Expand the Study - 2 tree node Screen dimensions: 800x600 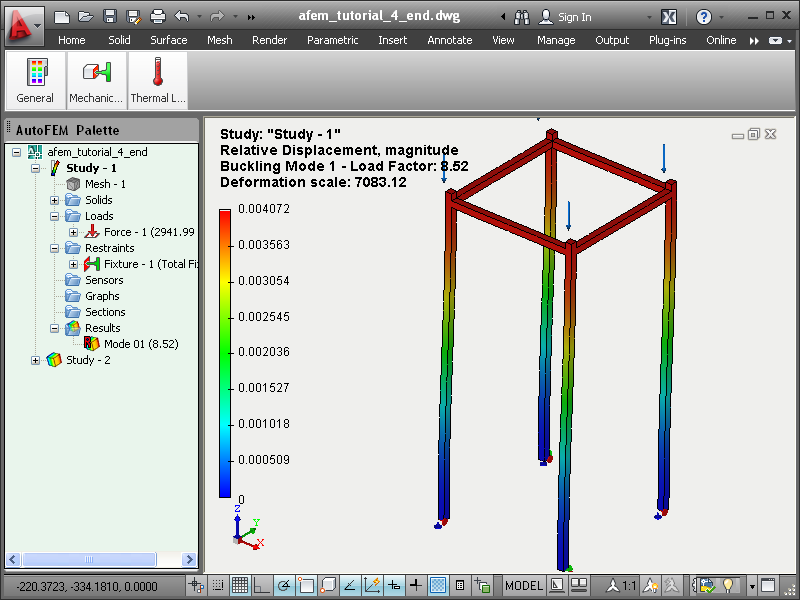[35, 360]
